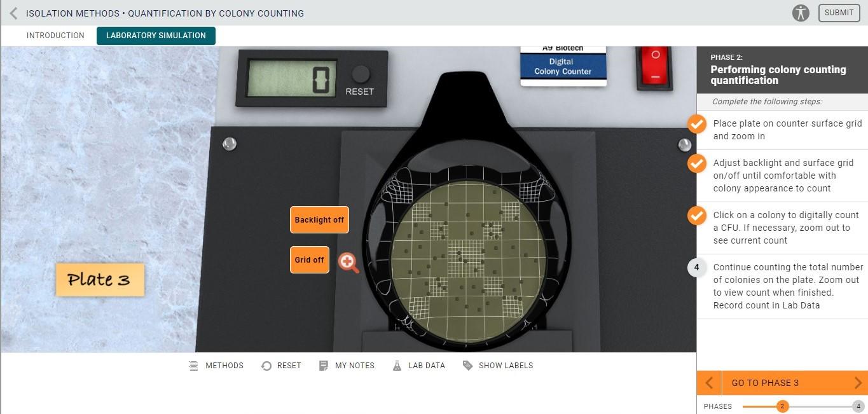Screen dimensions: 868x414
Task: Toggle the backlight off
Action: click(319, 219)
